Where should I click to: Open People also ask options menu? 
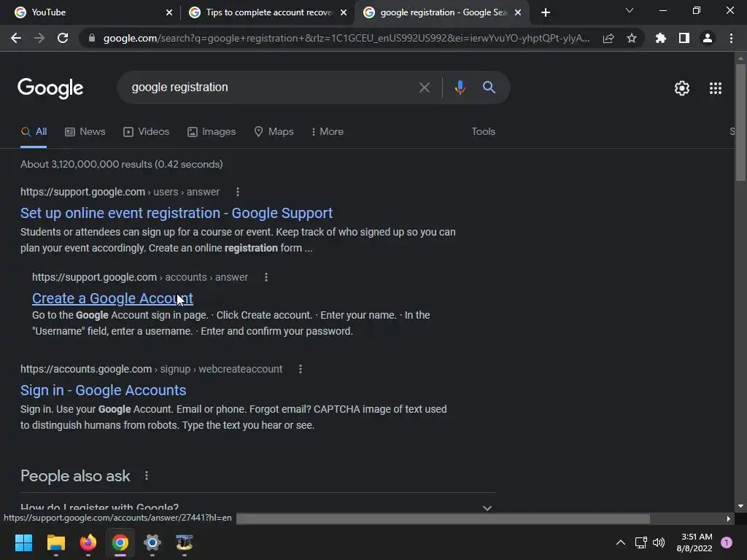(x=147, y=475)
